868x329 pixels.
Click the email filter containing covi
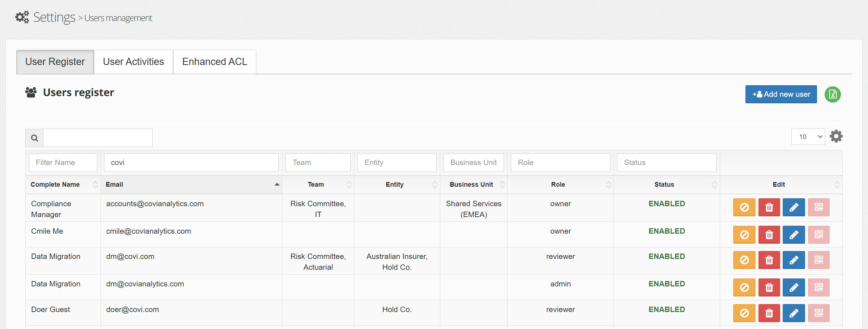click(191, 163)
